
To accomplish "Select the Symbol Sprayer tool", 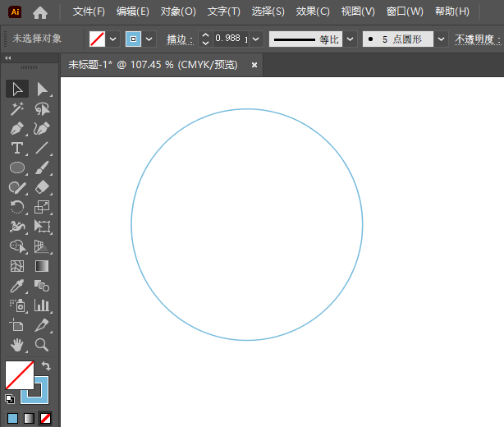I will pyautogui.click(x=17, y=305).
